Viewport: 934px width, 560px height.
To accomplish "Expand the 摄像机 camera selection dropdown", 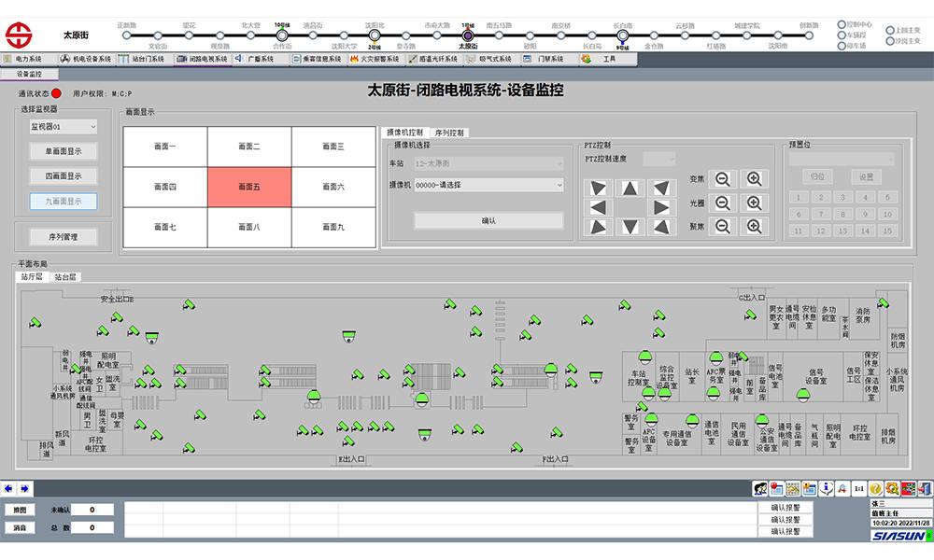I will point(475,185).
